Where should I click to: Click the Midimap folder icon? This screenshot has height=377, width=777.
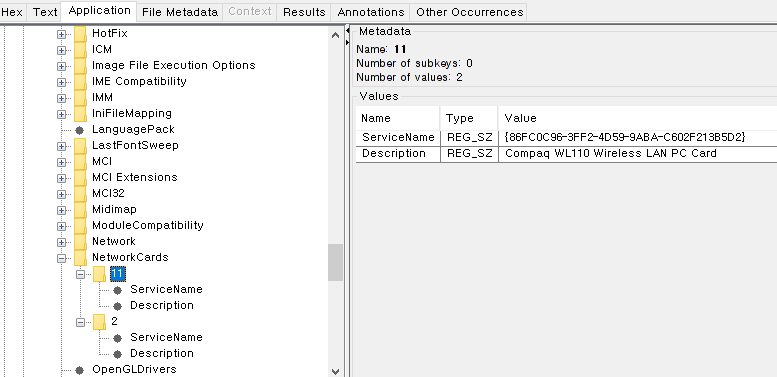[x=80, y=210]
